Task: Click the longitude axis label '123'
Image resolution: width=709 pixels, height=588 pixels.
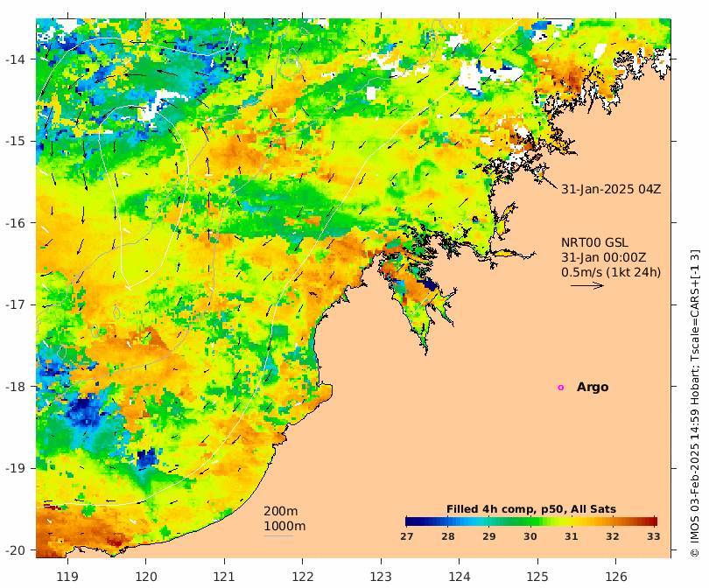Action: pos(381,577)
